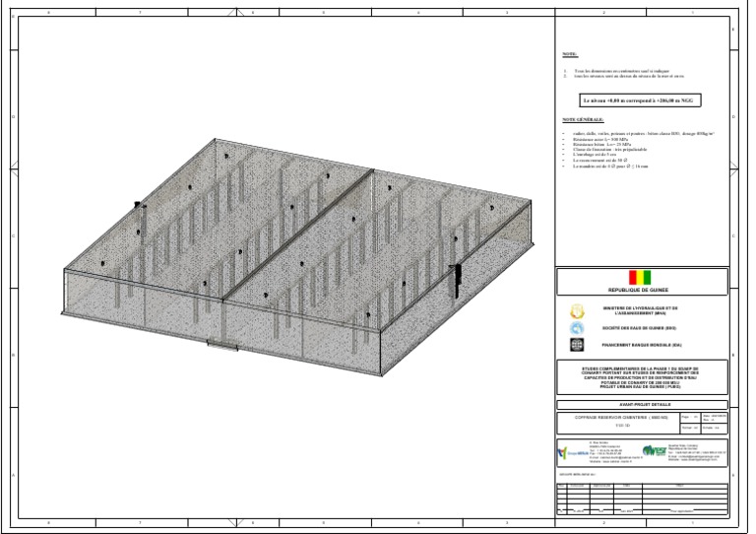The width and height of the screenshot is (756, 534).
Task: Select the 'REPUBLIQUE DE GUINEE' heading
Action: click(x=638, y=290)
